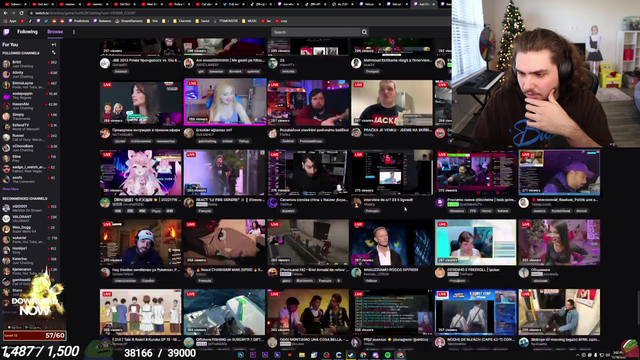Sort followed channels with the sort icon
Screen dimensions: 640x360
click(x=53, y=53)
